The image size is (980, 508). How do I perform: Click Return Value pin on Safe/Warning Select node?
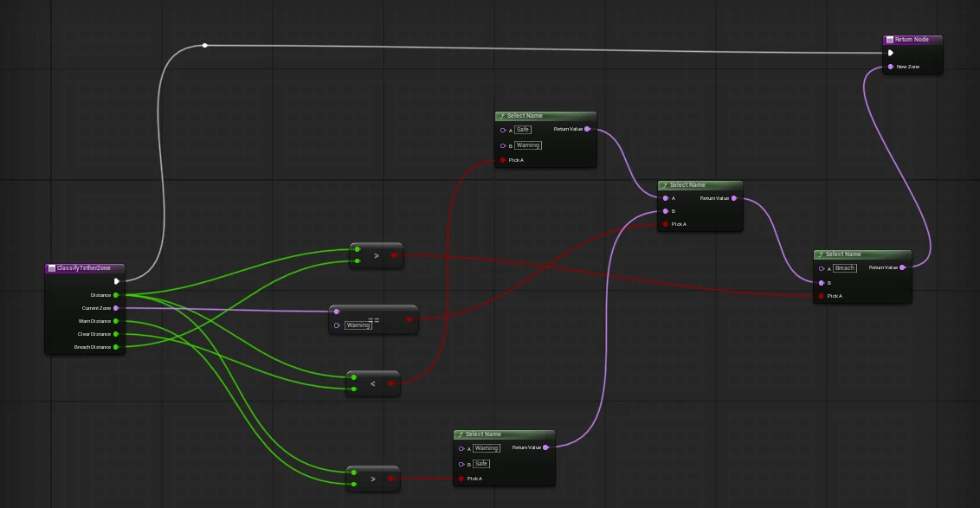click(588, 129)
